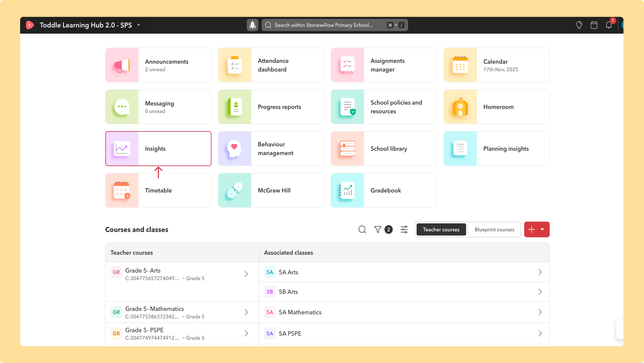Screen dimensions: 644x363
Task: Click the Insights label
Action: [x=155, y=149]
